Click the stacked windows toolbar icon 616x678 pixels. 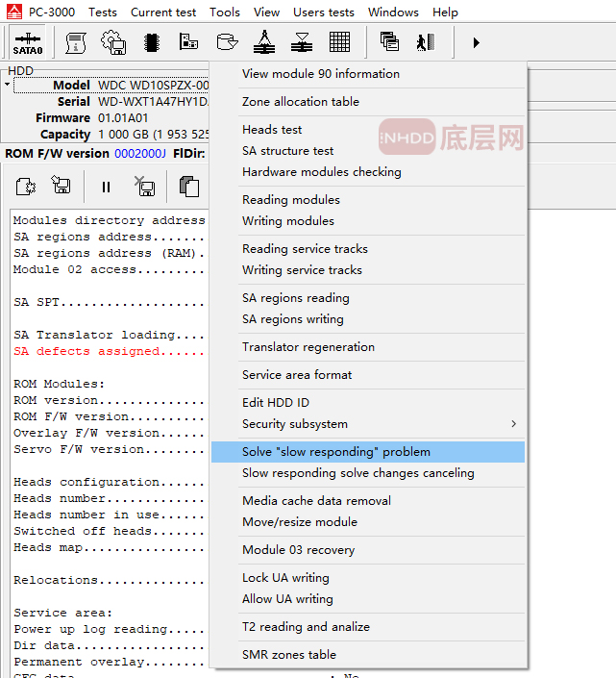click(389, 42)
